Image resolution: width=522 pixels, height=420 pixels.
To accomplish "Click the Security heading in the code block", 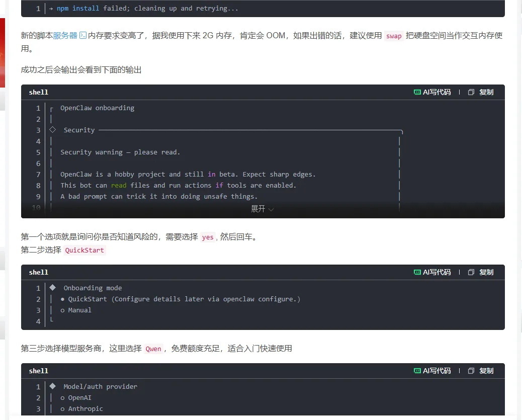I will click(79, 130).
